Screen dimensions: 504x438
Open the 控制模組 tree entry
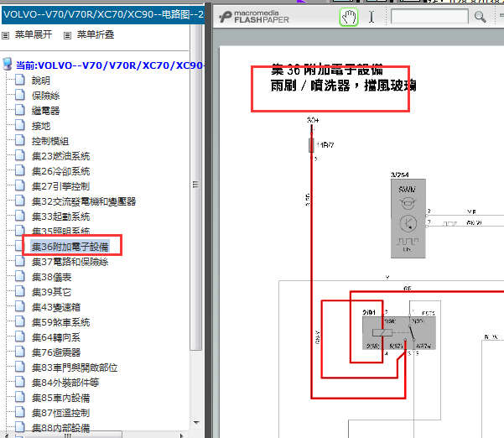(x=50, y=141)
